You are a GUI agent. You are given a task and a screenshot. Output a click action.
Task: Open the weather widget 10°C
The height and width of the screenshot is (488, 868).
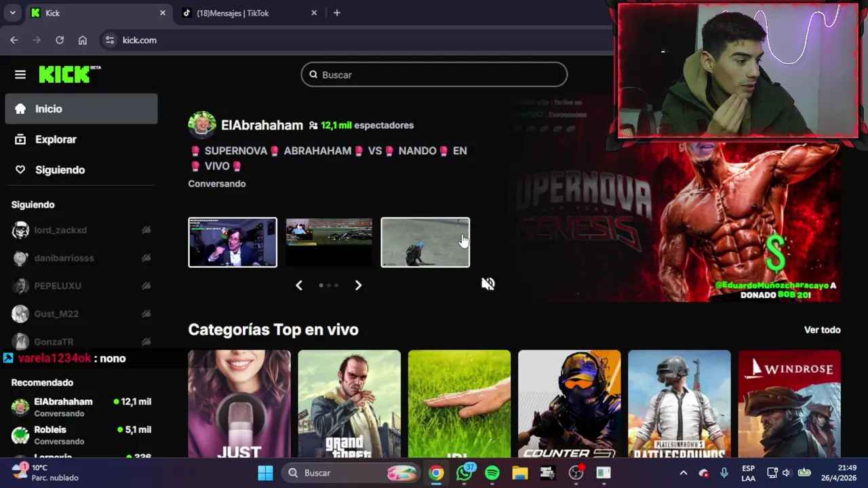45,473
